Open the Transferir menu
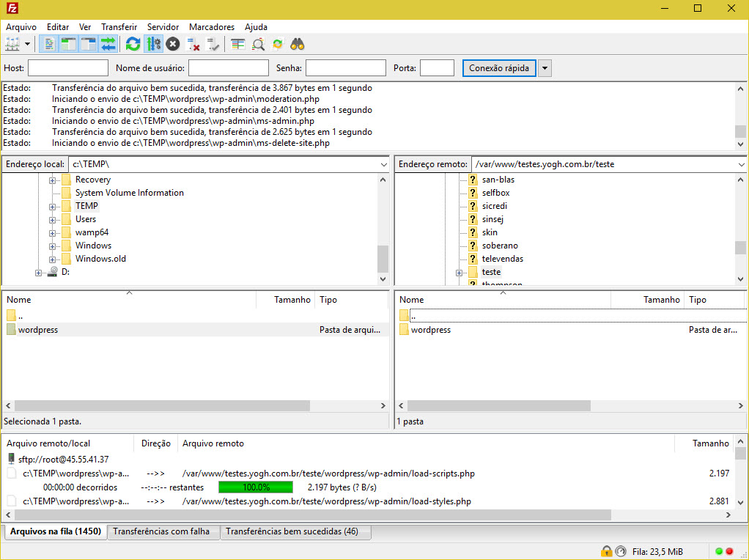The height and width of the screenshot is (560, 749). [x=119, y=27]
